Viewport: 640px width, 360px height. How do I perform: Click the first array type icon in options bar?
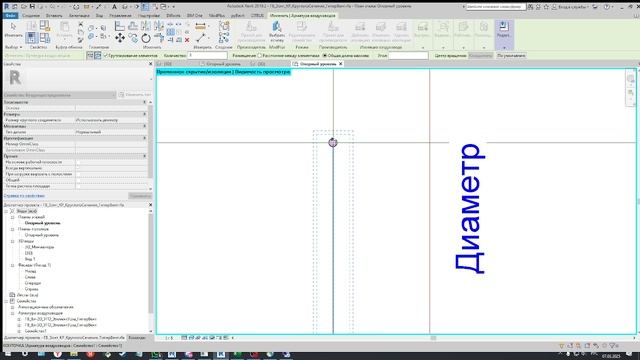pyautogui.click(x=90, y=56)
